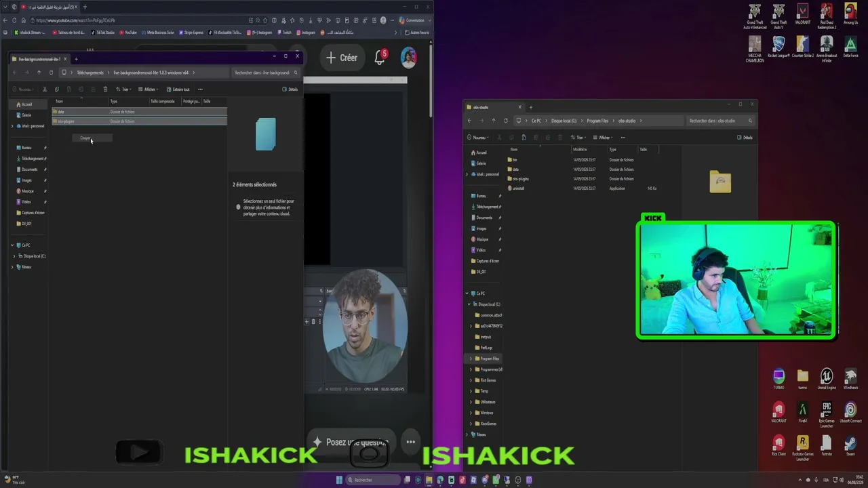Expand Disque local (C:) in the live-backgroundremoval sidebar
Screen dimensions: 868x488
point(14,256)
